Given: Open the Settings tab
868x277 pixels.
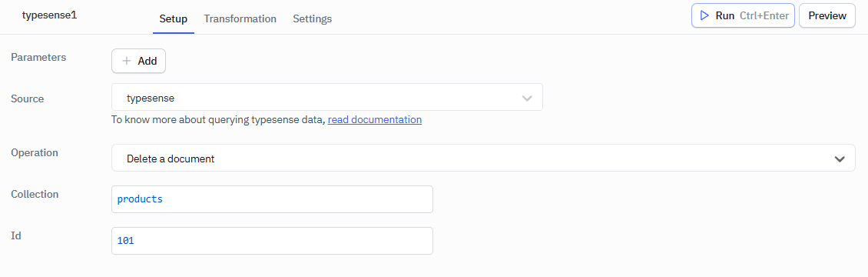Looking at the screenshot, I should pyautogui.click(x=312, y=18).
